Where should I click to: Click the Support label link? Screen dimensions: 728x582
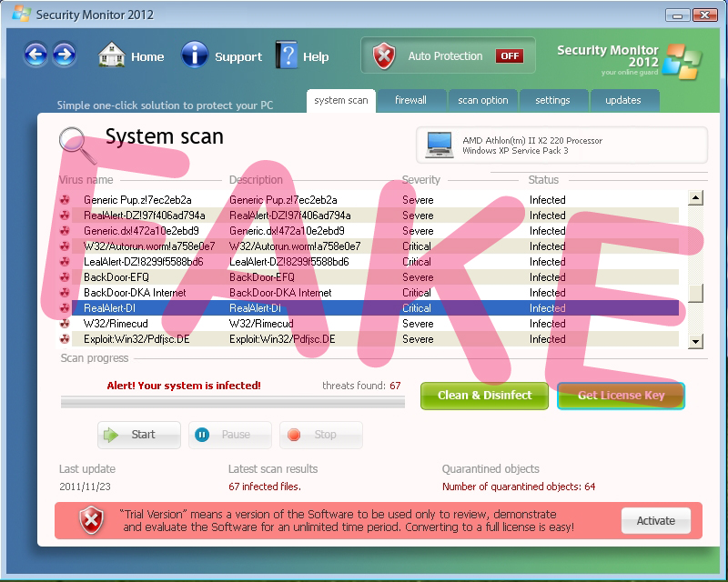[x=238, y=57]
